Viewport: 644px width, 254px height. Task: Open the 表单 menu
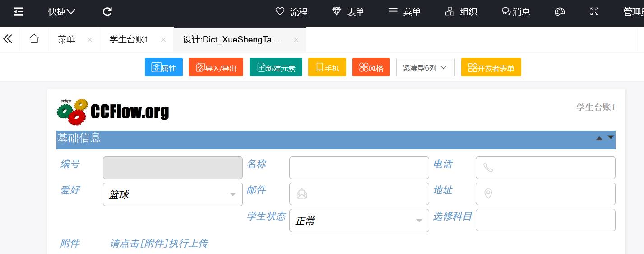[x=348, y=12]
